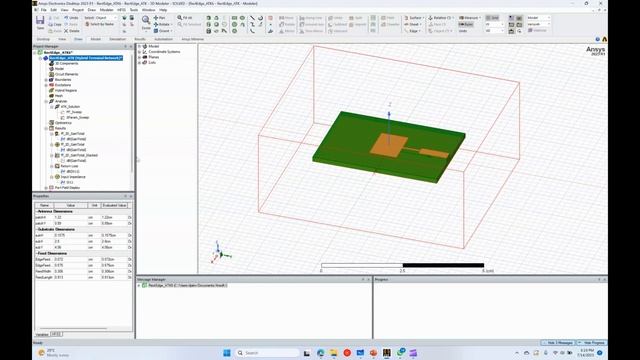Screen dimensions: 640x360
Task: Open the File menu
Action: pos(44,10)
